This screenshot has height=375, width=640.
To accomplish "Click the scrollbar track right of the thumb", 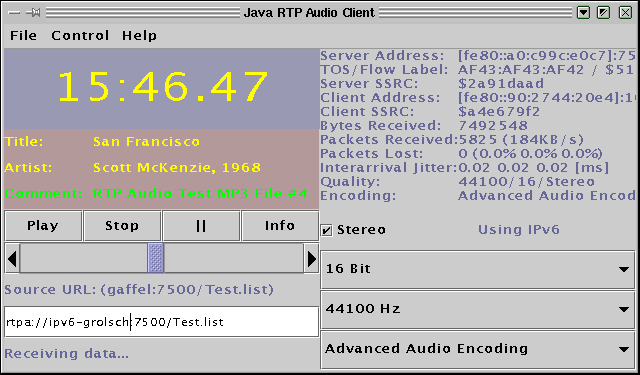I will coord(234,258).
